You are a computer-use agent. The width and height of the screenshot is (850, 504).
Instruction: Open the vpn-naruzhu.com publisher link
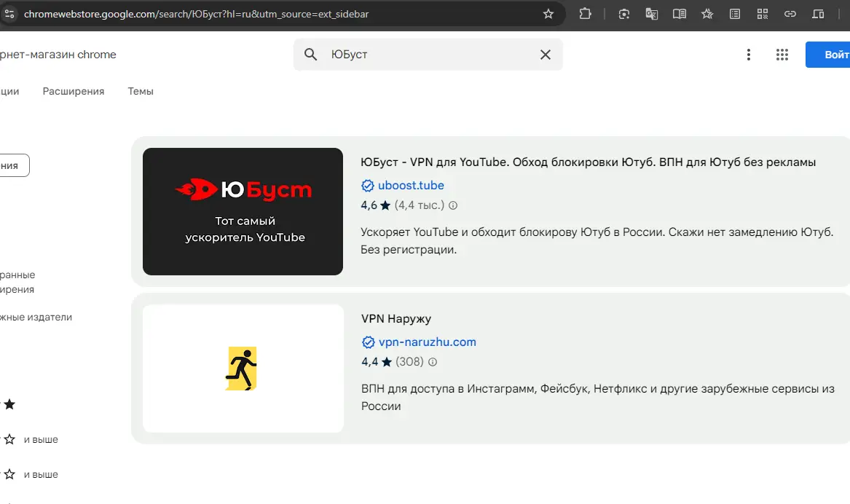click(x=427, y=342)
